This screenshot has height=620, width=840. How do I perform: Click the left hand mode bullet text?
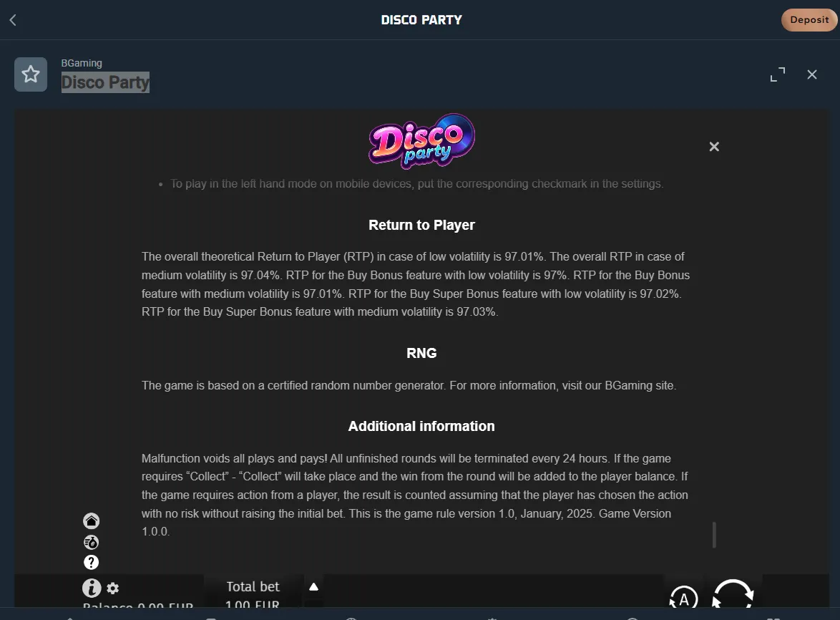point(417,184)
